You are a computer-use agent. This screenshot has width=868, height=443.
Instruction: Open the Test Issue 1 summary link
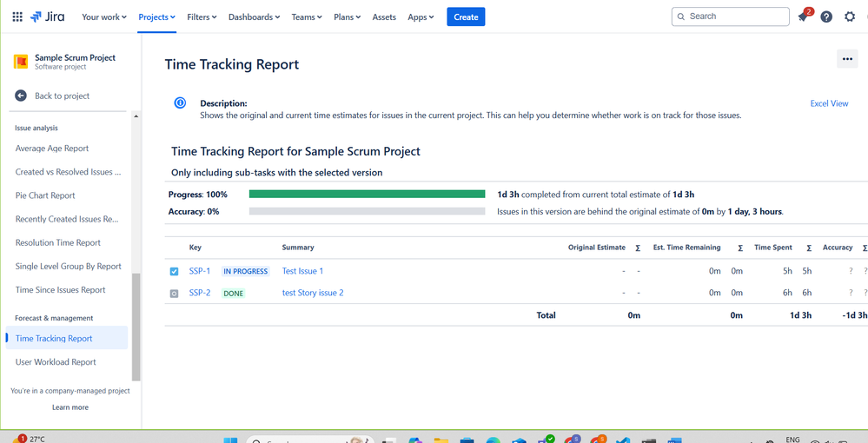coord(302,271)
